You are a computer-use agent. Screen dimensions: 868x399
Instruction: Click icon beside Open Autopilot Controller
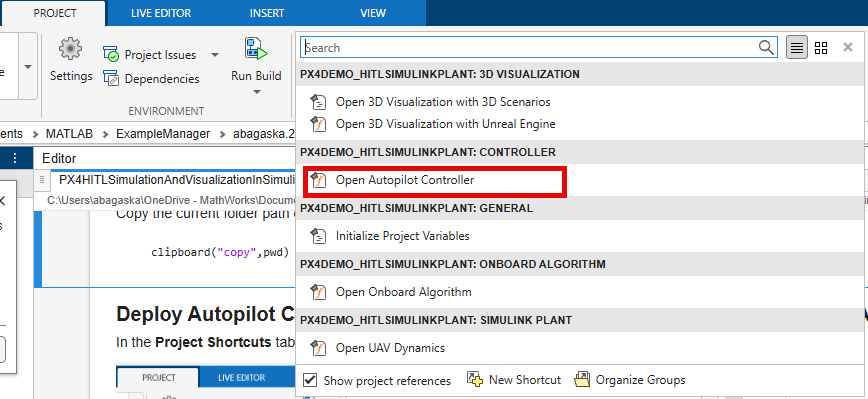click(x=318, y=180)
